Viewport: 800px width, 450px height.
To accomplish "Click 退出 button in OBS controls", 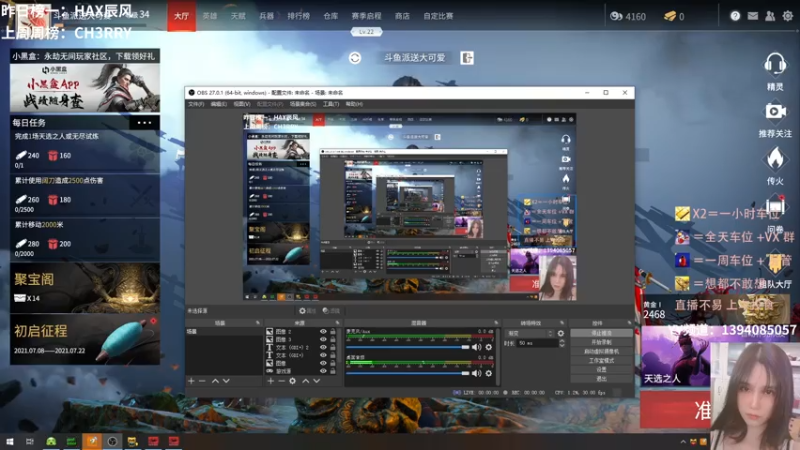I will [602, 379].
